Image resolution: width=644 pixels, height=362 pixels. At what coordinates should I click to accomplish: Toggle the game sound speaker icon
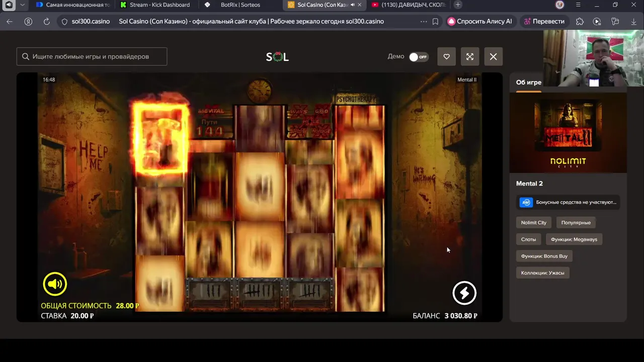[x=55, y=284]
